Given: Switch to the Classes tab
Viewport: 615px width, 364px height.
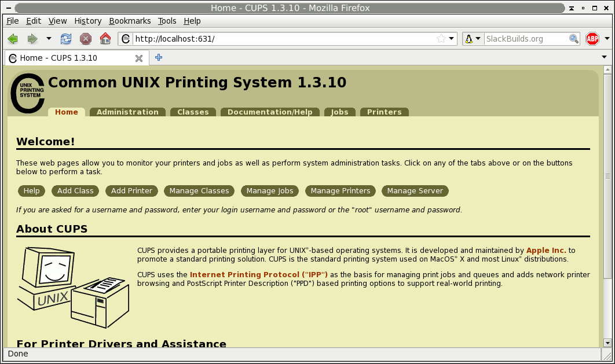Looking at the screenshot, I should [193, 112].
